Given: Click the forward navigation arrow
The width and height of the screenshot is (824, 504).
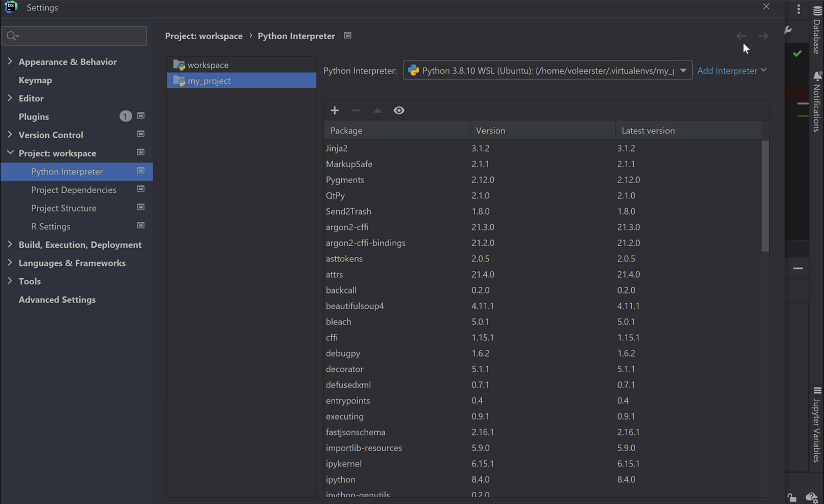Looking at the screenshot, I should (x=763, y=36).
